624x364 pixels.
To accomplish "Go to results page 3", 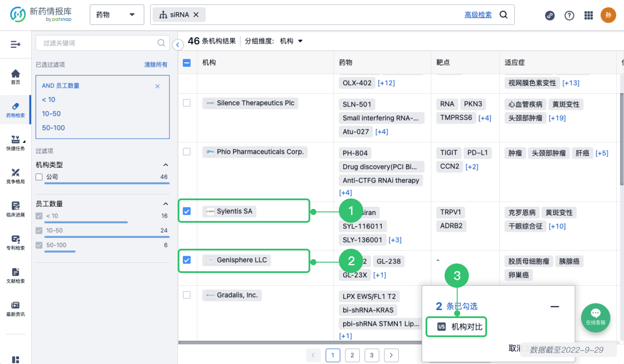I will coord(372,355).
